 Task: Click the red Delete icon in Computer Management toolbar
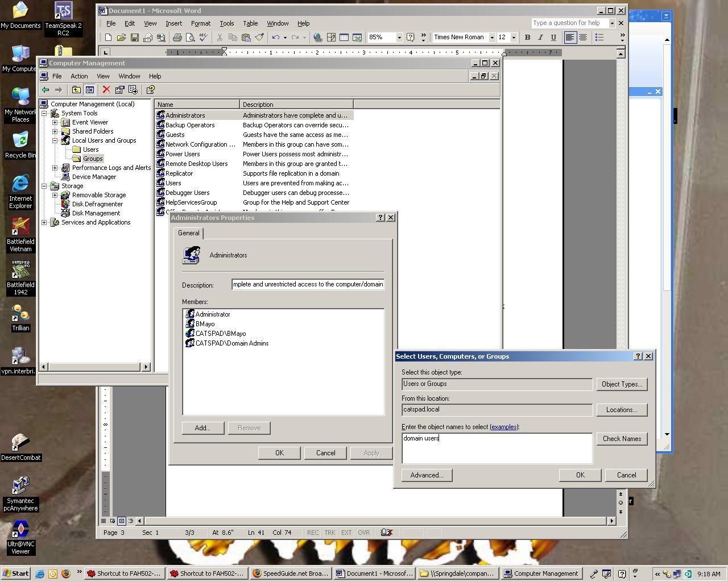(x=106, y=90)
